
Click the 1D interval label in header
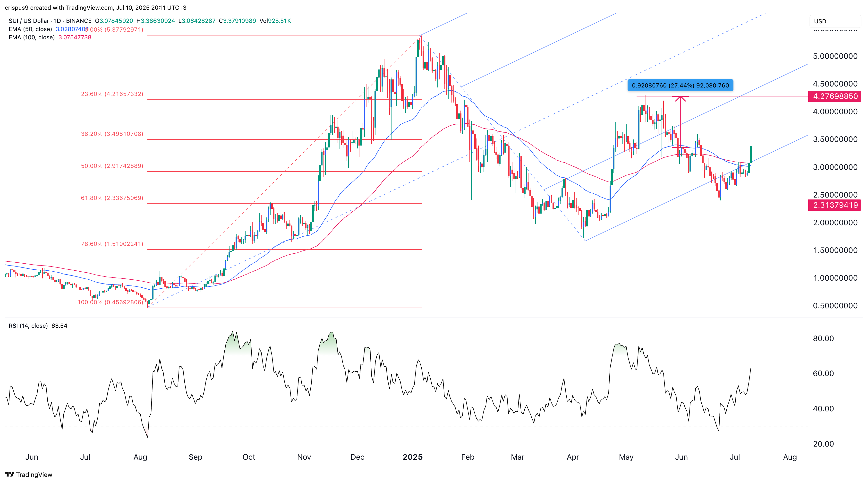[57, 21]
